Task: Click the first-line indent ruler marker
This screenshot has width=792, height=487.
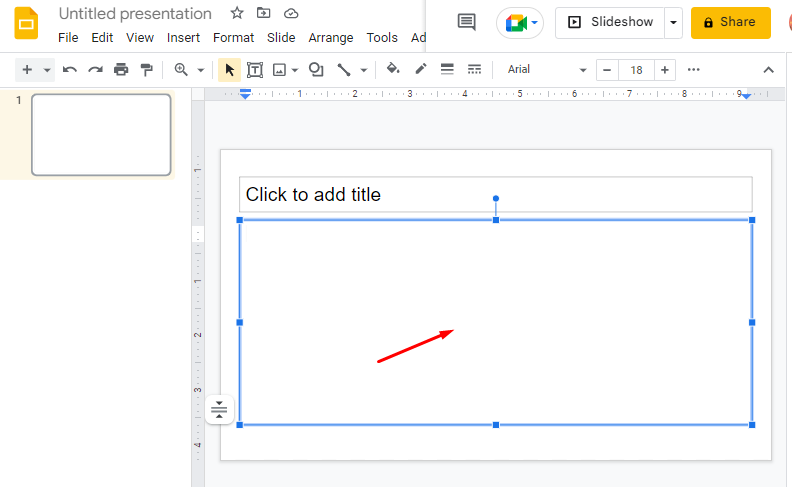Action: [245, 91]
